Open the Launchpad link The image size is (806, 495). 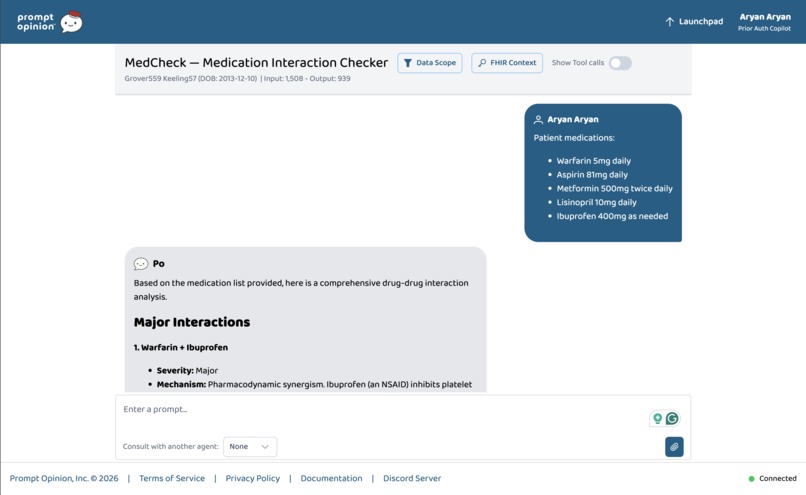coord(694,22)
